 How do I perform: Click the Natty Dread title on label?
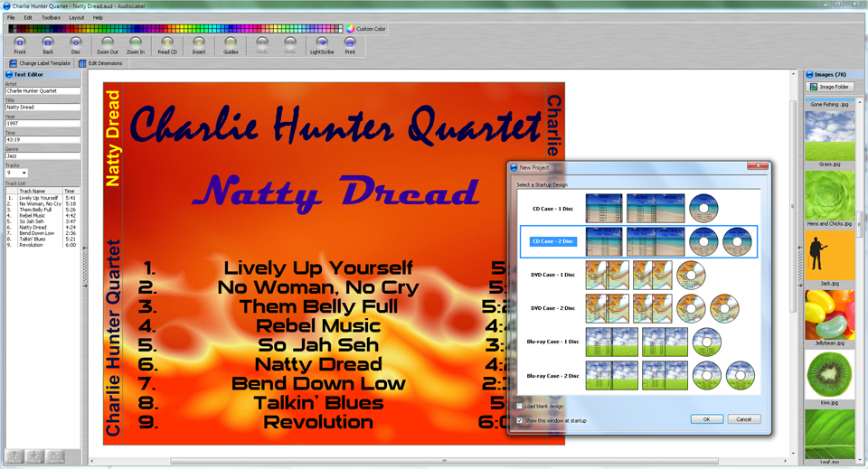pos(335,192)
